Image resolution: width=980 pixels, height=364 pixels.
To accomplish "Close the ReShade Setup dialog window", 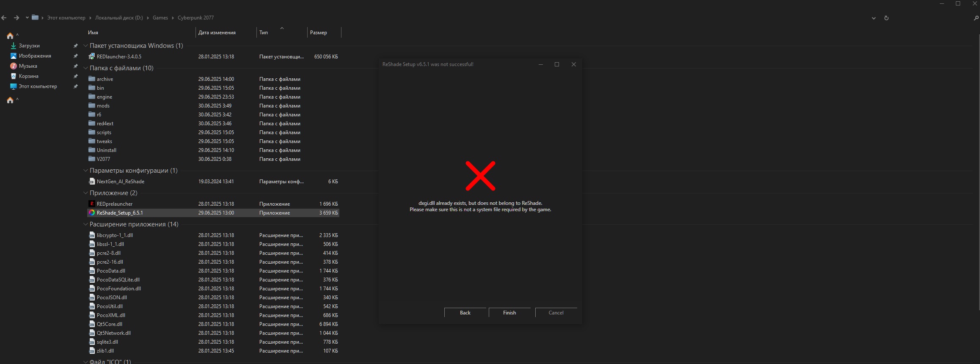I will 574,64.
